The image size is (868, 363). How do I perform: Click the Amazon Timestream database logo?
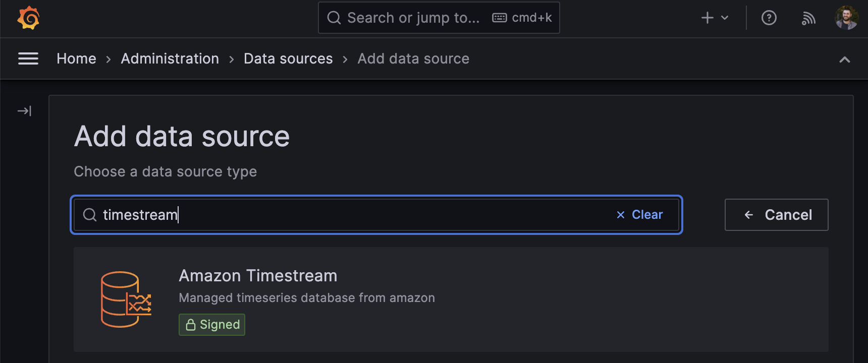[126, 299]
